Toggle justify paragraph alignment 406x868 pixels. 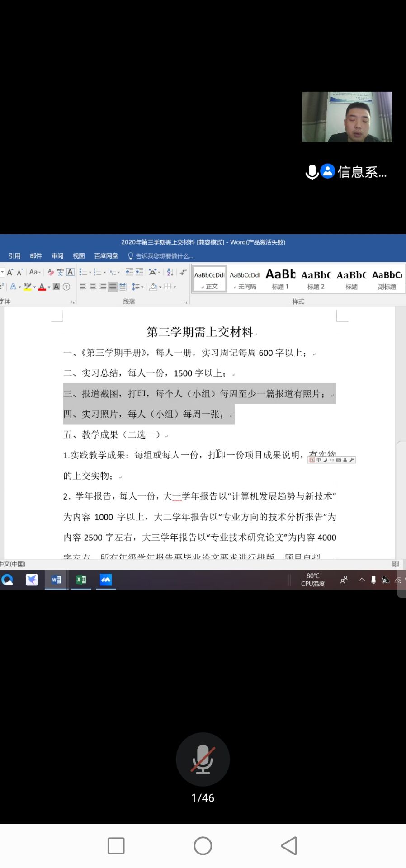pos(113,287)
